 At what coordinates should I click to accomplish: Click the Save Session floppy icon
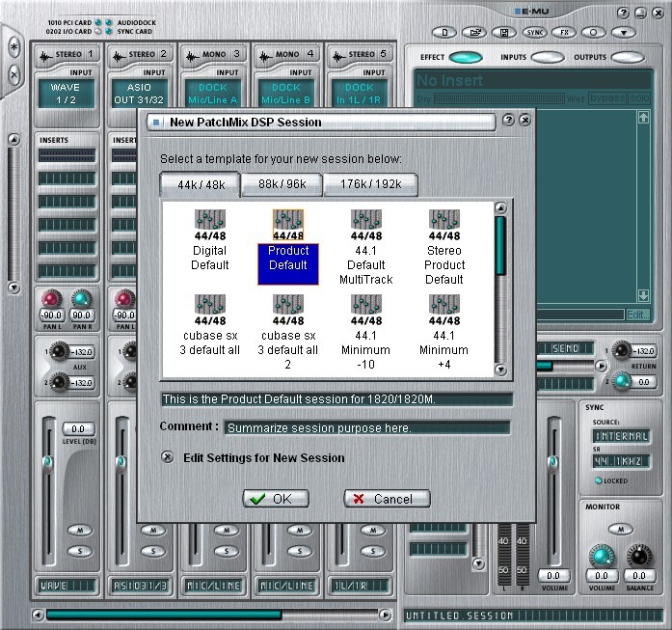pos(505,32)
